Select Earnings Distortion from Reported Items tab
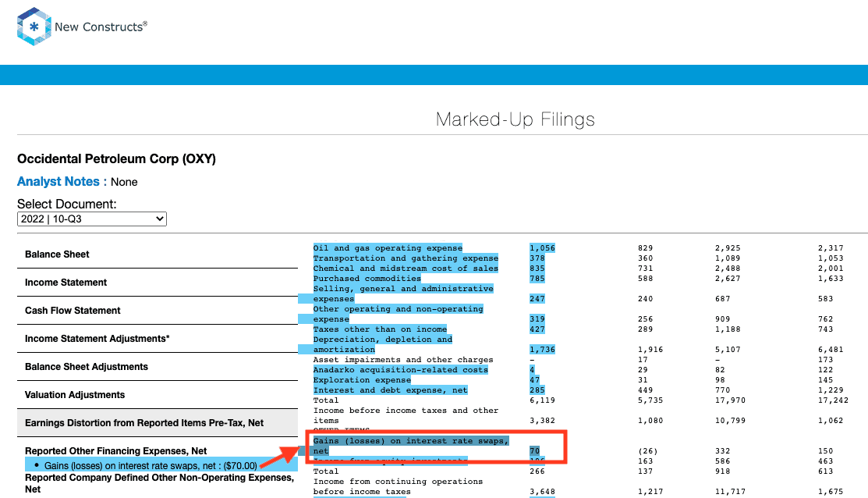This screenshot has width=868, height=498. pos(158,423)
